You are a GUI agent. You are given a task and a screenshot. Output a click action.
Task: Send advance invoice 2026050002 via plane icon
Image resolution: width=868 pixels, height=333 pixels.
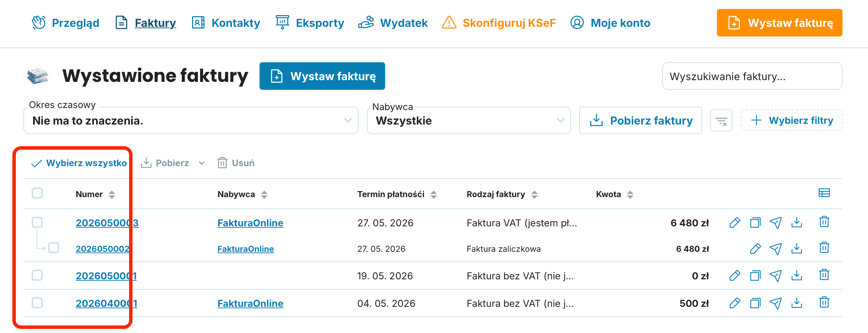point(776,249)
